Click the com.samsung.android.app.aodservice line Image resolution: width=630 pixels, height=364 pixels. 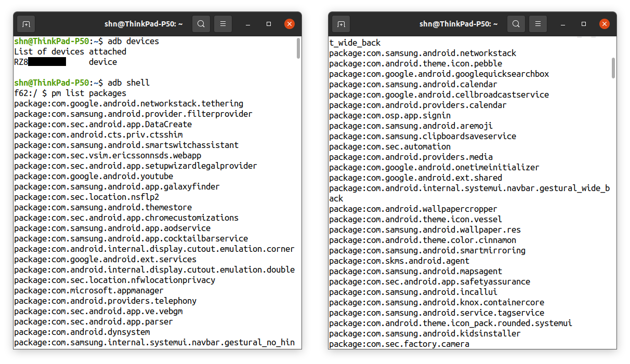pyautogui.click(x=112, y=228)
